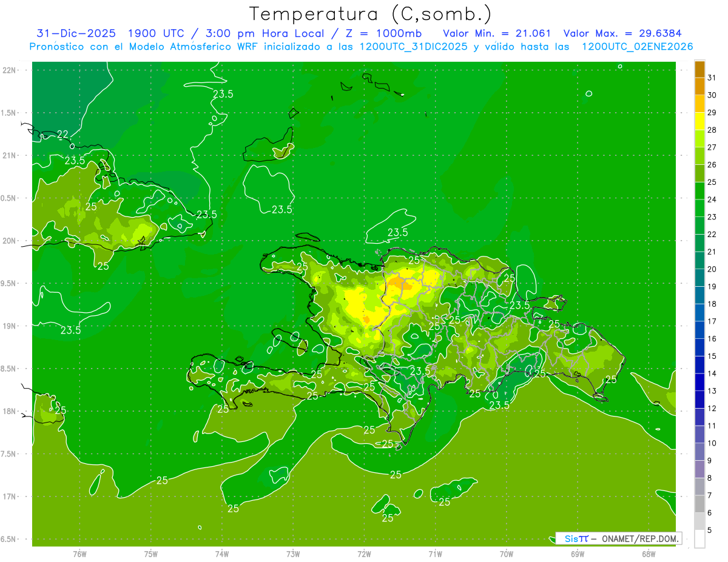728x562 pixels.
Task: Click the legend value '25'
Action: click(x=712, y=182)
